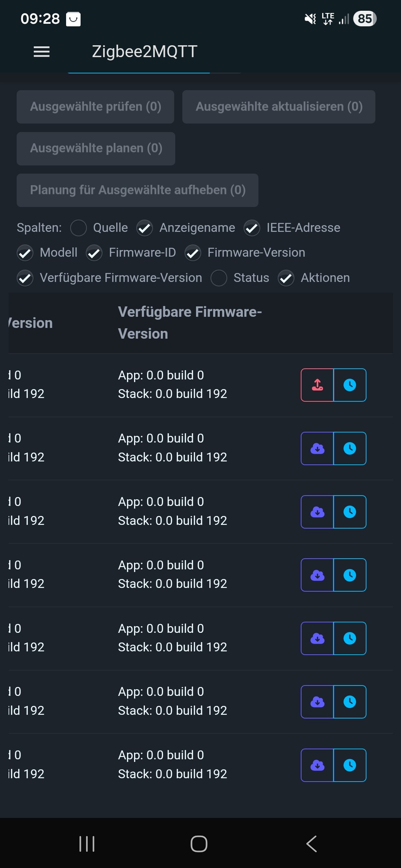Uncheck the IEEE-Adresse column
The height and width of the screenshot is (868, 401).
252,228
